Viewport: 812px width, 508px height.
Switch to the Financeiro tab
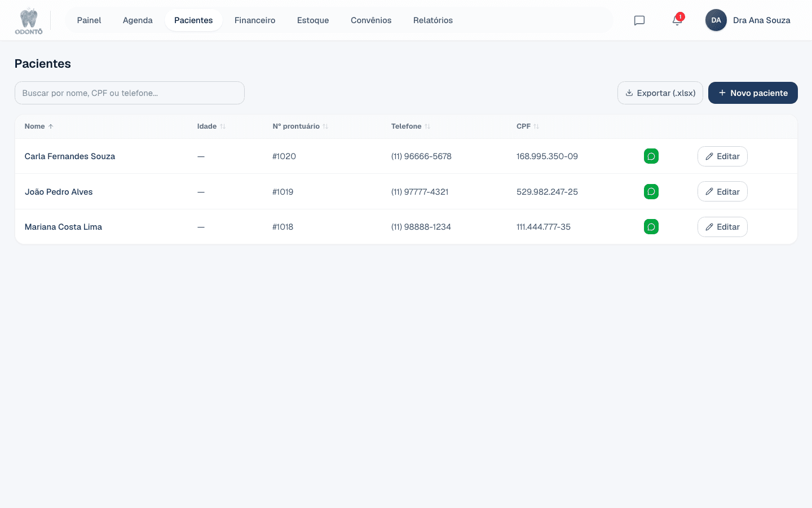tap(255, 20)
